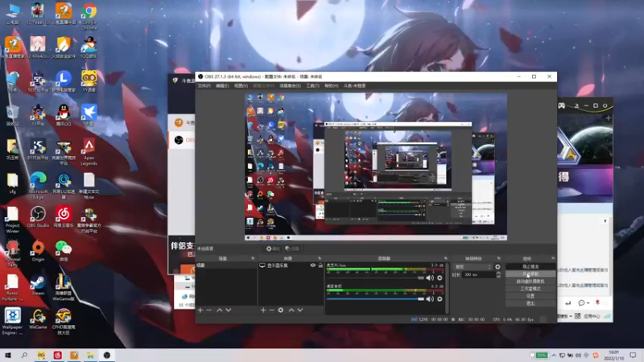Open source properties with the Sources panel gear icon
The width and height of the screenshot is (644, 362).
tap(280, 311)
